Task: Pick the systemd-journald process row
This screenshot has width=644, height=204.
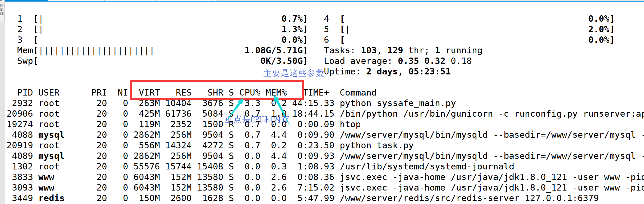Action: click(427, 167)
